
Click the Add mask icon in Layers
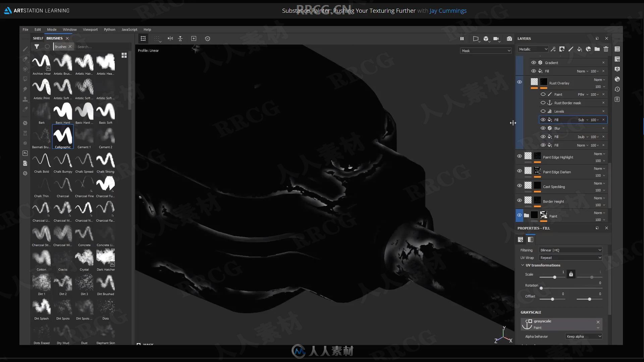click(562, 49)
